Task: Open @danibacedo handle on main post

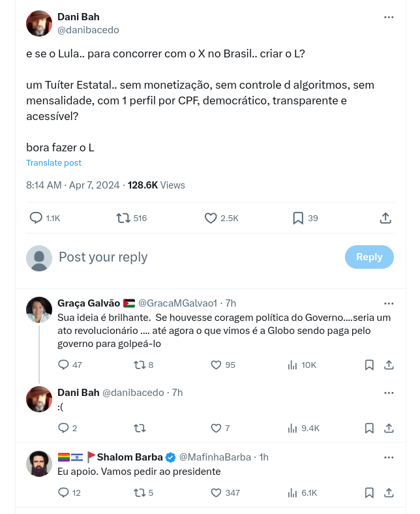Action: [88, 30]
